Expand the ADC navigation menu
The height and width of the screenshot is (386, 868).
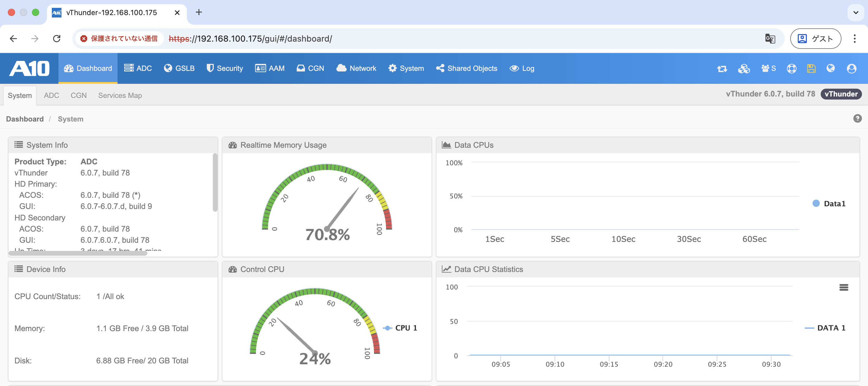point(138,68)
